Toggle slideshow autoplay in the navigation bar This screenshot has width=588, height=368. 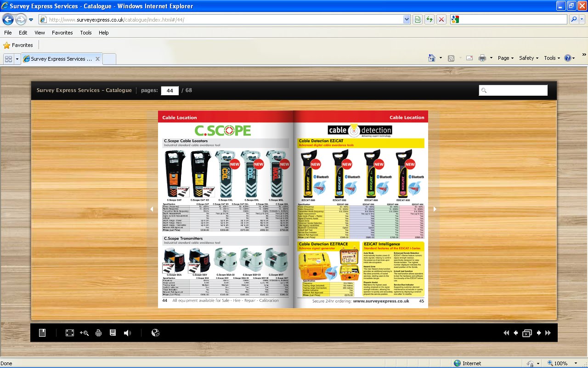pyautogui.click(x=527, y=333)
